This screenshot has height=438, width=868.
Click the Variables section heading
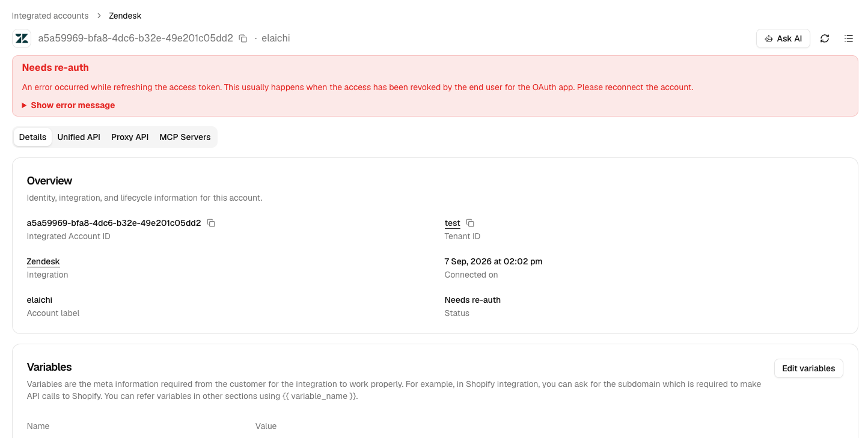point(49,367)
